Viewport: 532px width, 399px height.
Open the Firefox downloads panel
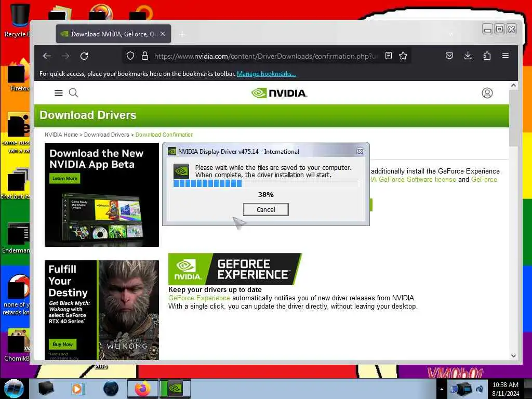pyautogui.click(x=468, y=56)
